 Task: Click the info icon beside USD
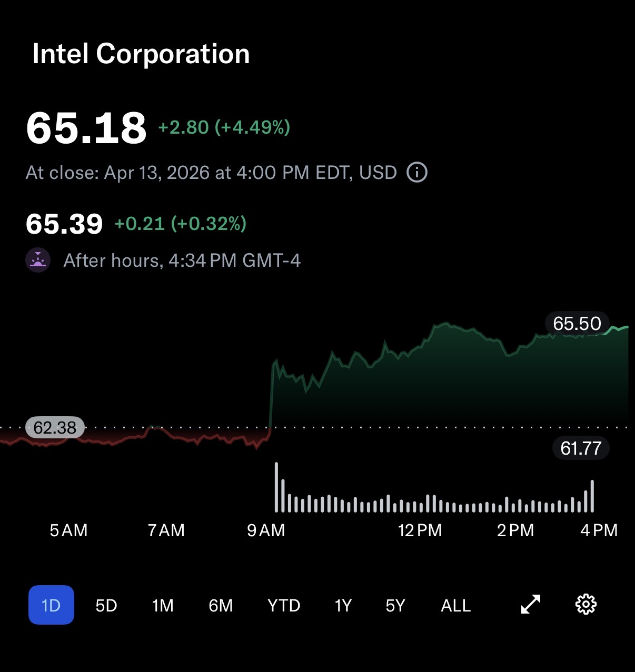tap(417, 173)
